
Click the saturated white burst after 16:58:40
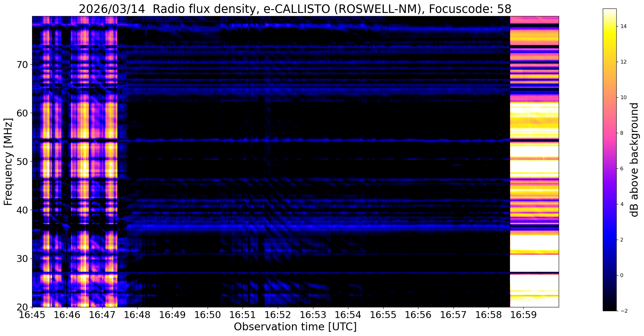[534, 162]
